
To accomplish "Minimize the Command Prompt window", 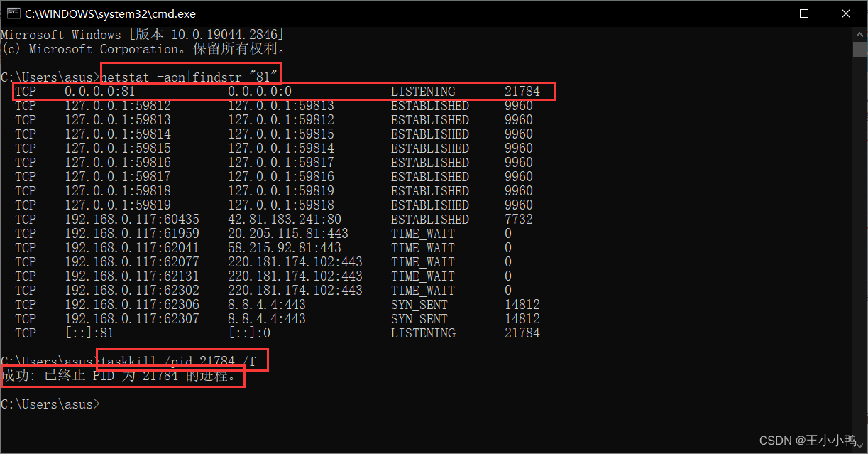I will [x=762, y=13].
